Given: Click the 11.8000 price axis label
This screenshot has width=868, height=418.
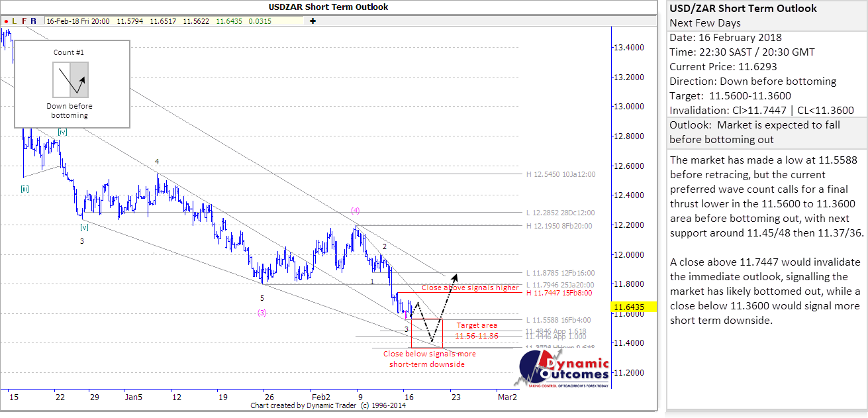Looking at the screenshot, I should [x=628, y=284].
